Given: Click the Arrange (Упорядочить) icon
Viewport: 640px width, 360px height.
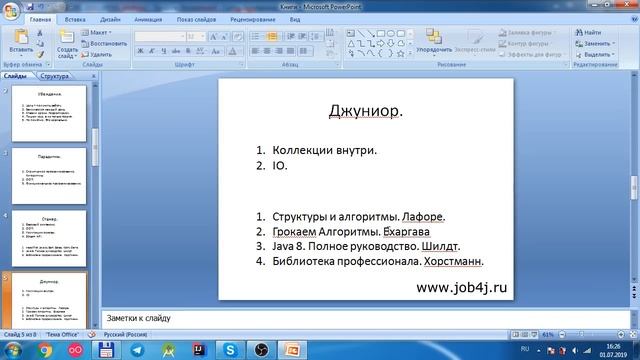Looking at the screenshot, I should 434,36.
